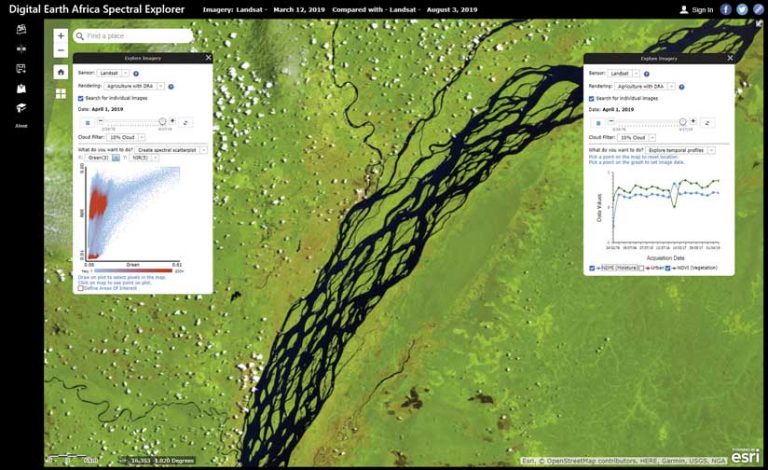This screenshot has width=768, height=470.
Task: Refresh imagery in right panel
Action: pyautogui.click(x=707, y=123)
